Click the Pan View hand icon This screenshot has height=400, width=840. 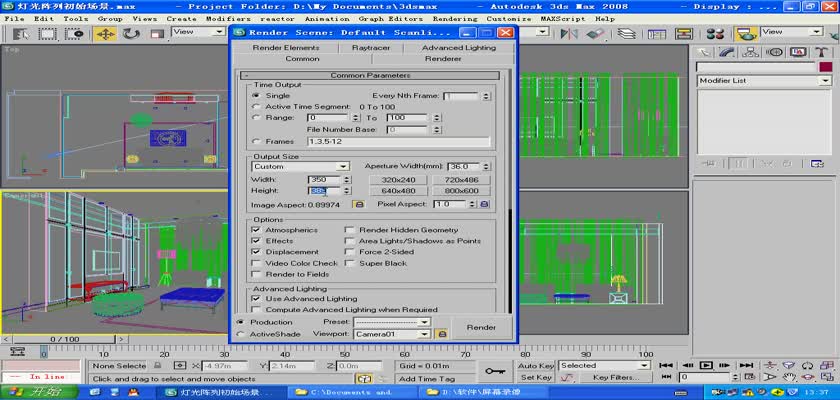click(x=789, y=377)
